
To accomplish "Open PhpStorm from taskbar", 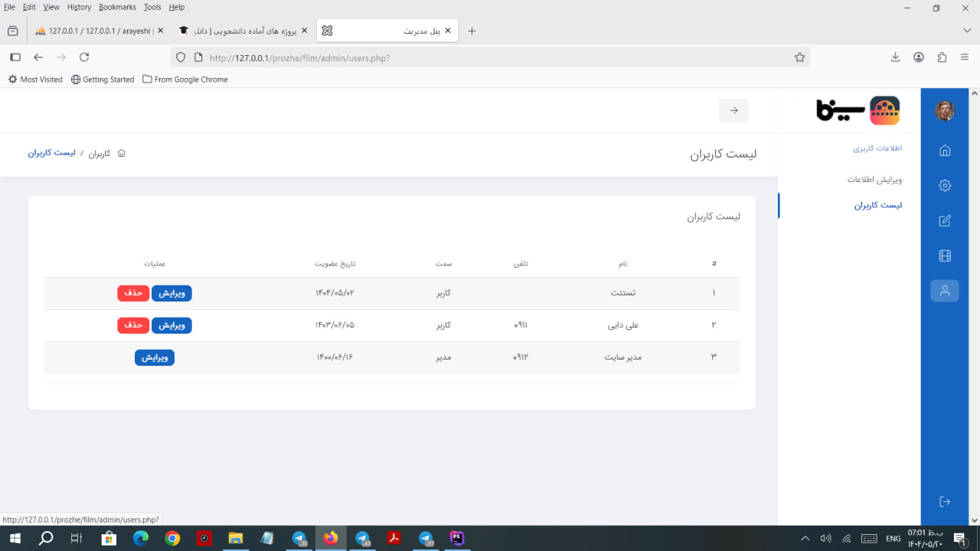I will pyautogui.click(x=457, y=539).
